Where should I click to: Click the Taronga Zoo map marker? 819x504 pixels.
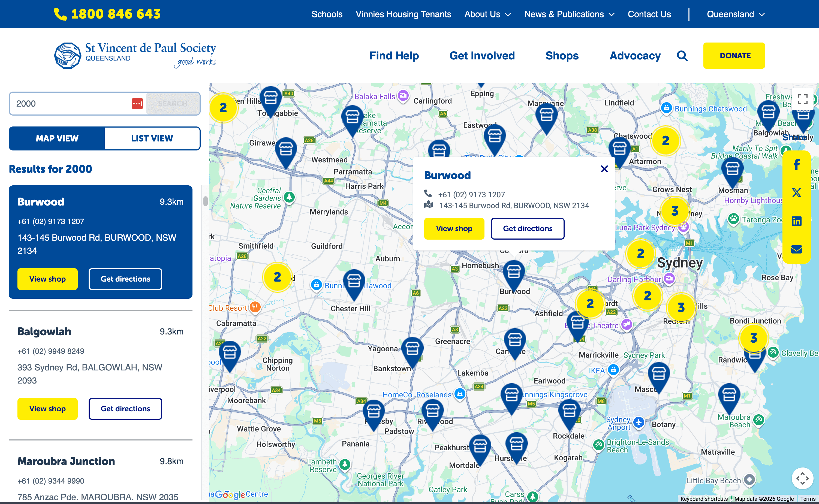click(733, 219)
